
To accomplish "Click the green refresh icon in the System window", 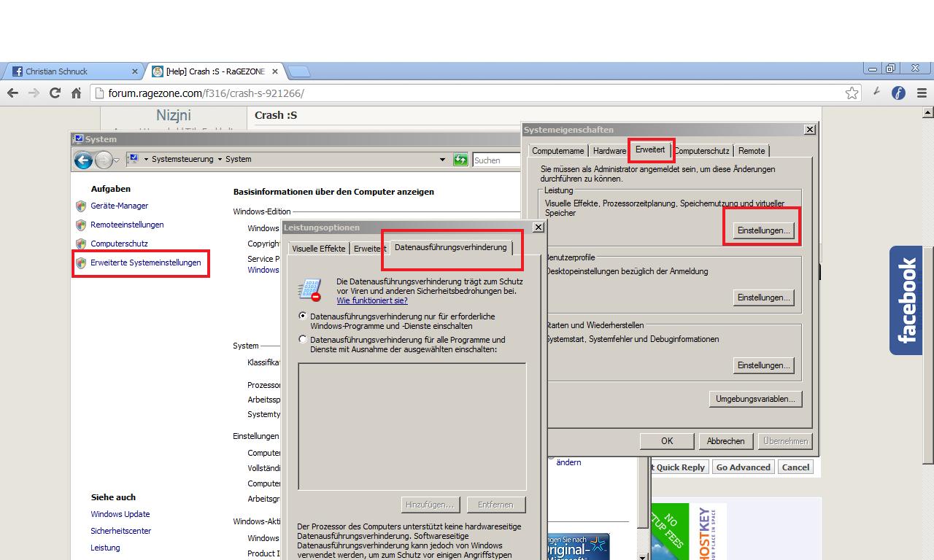I will pos(460,160).
